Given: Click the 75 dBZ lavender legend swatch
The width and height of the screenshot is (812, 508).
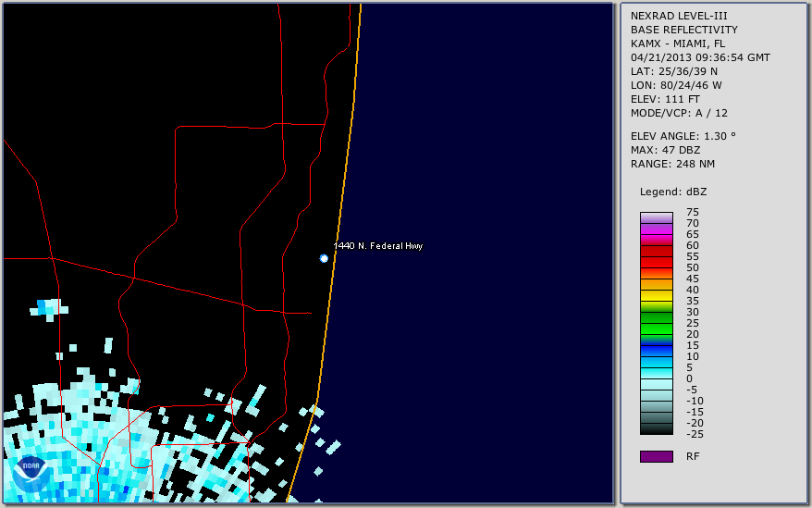Looking at the screenshot, I should (656, 217).
